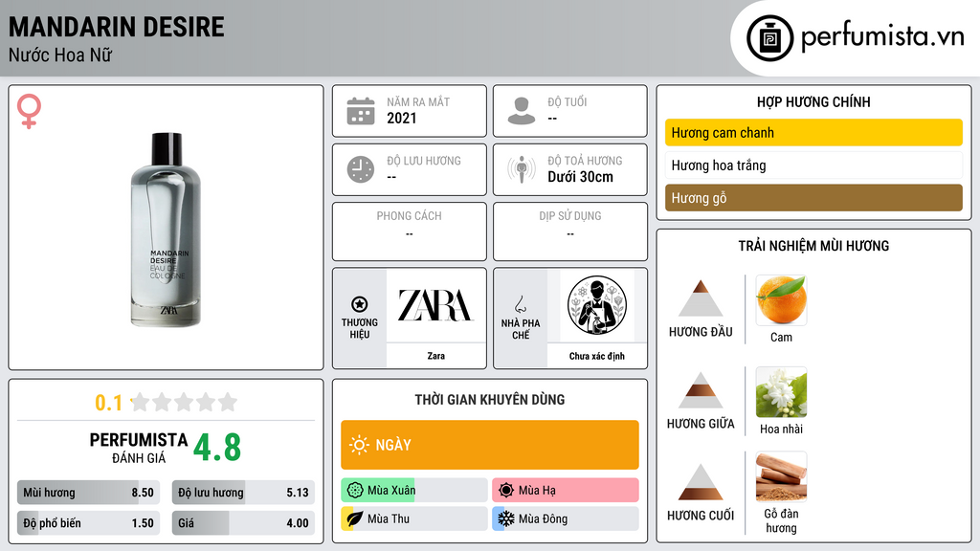Click the Zara brand name label
This screenshot has height=551, width=980.
point(436,356)
